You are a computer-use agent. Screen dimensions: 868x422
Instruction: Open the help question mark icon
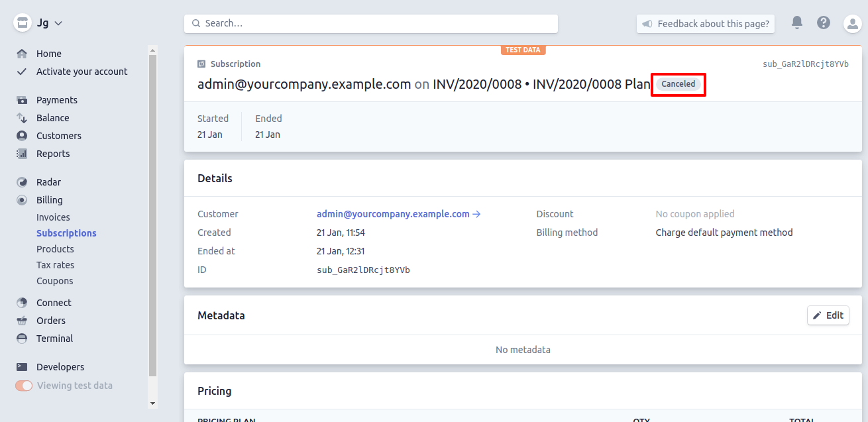[824, 23]
